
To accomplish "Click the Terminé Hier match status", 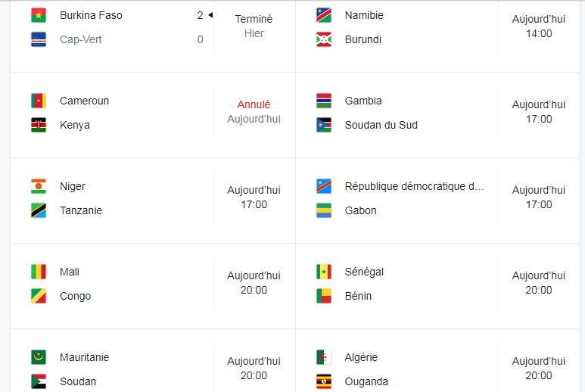I will (254, 26).
